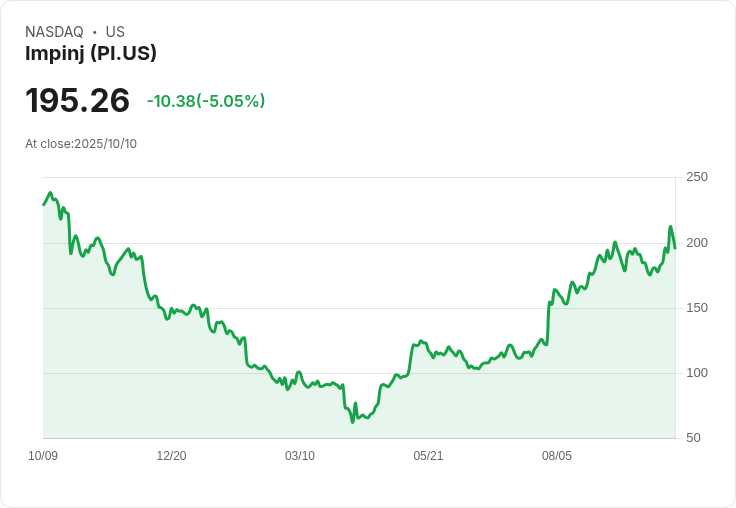Click the 50 price axis label
The image size is (736, 508).
pos(693,438)
